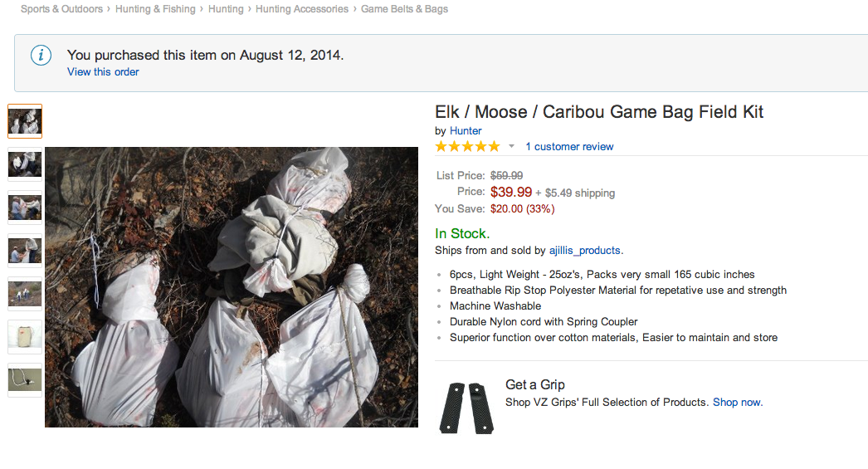Select seventh thumbnail showing nylon cord
This screenshot has width=868, height=469.
click(x=25, y=379)
